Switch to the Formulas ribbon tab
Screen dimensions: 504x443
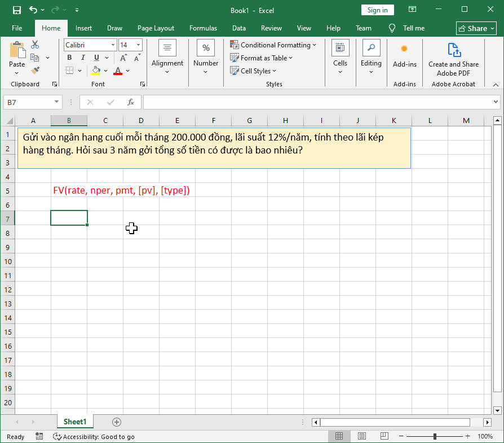point(203,28)
